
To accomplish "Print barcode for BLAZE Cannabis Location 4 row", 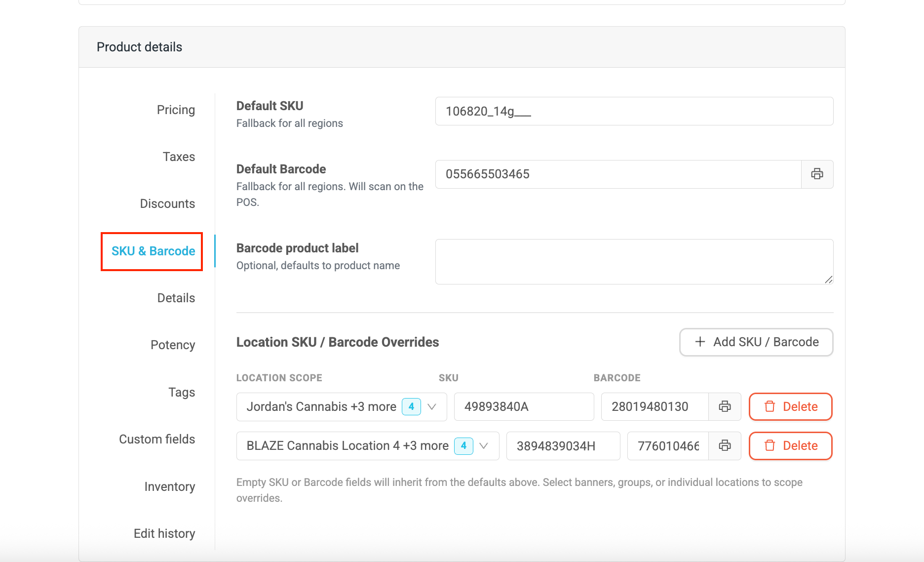I will click(x=725, y=445).
